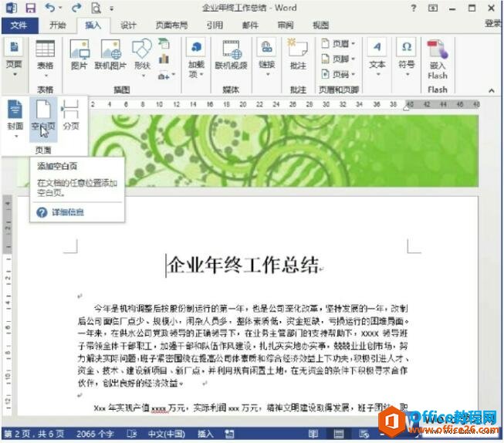Click the Save icon in quick access toolbar
The width and height of the screenshot is (504, 443).
31,8
